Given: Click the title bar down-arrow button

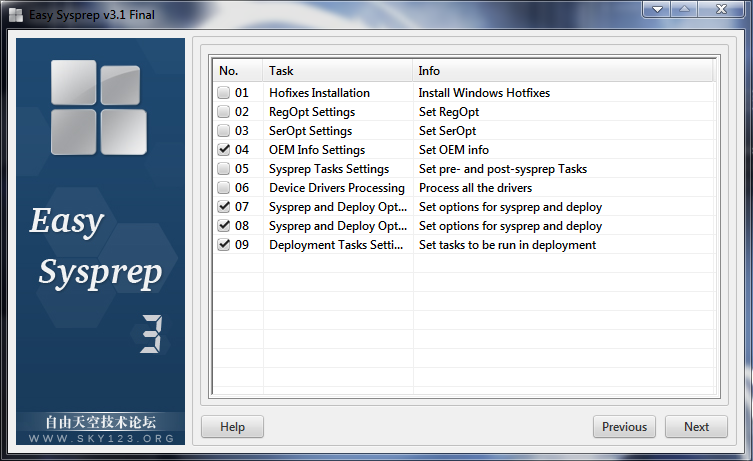Looking at the screenshot, I should coord(657,9).
